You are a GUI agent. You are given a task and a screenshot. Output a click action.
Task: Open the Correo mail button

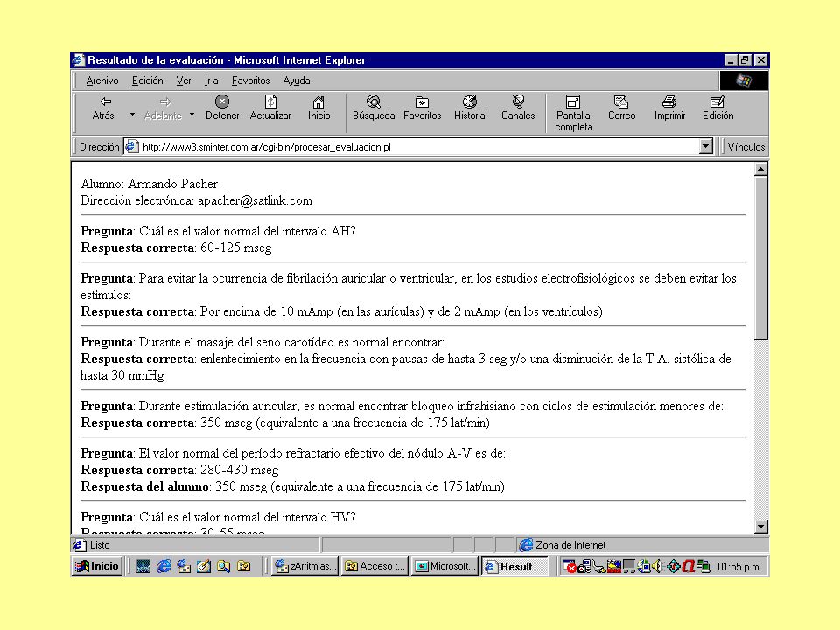point(621,108)
